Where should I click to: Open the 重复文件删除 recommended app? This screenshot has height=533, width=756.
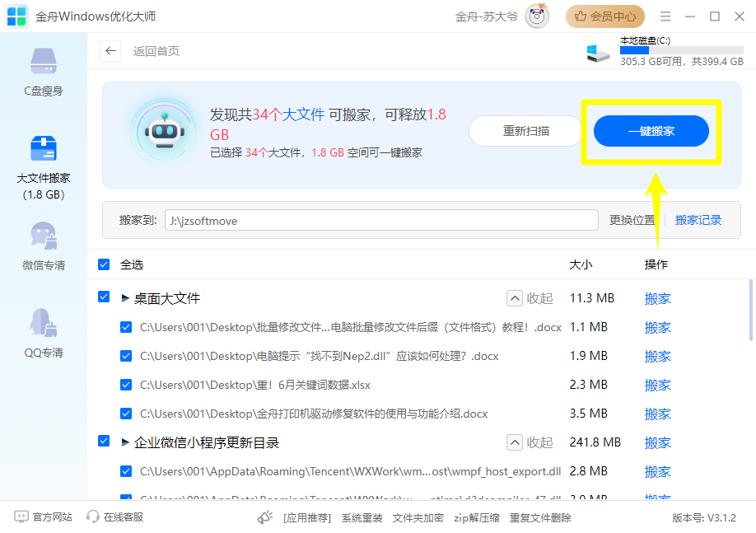pos(540,518)
